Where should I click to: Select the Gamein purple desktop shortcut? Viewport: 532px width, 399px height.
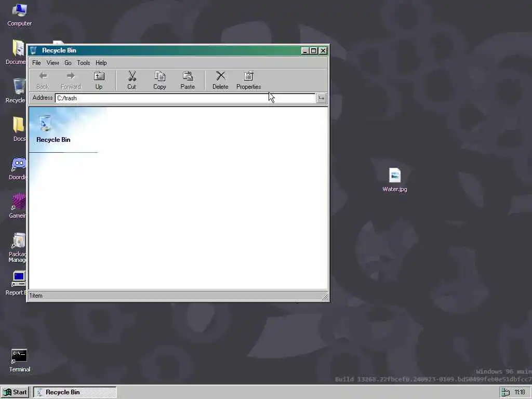pyautogui.click(x=18, y=206)
